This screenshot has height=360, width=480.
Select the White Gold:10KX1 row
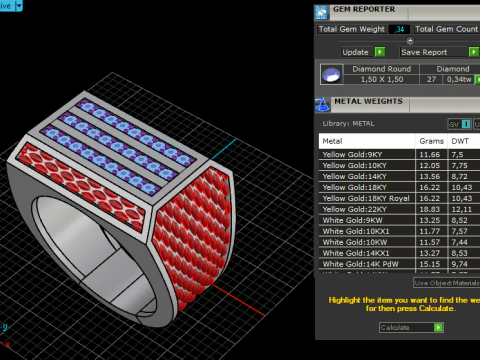pos(399,231)
